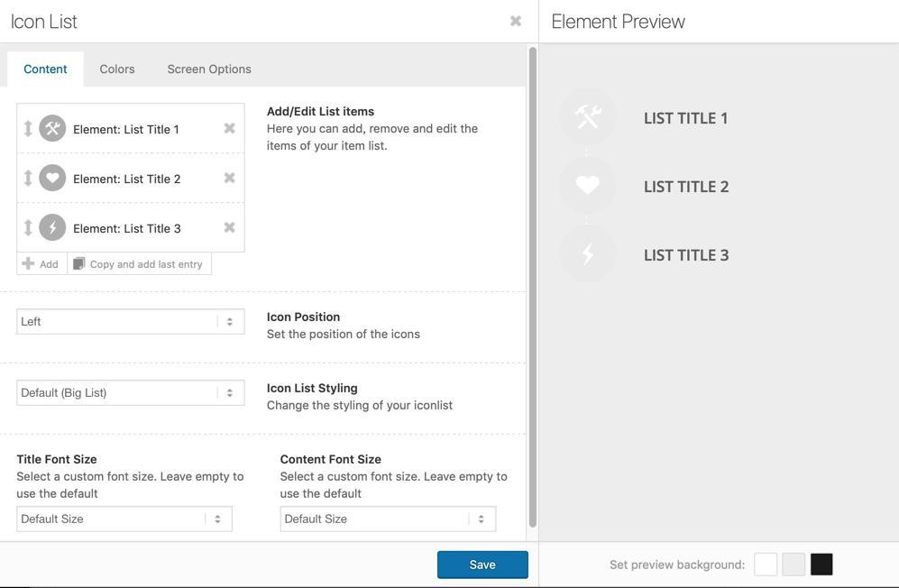Image resolution: width=899 pixels, height=588 pixels.
Task: Choose the white preview background swatch
Action: coord(766,565)
